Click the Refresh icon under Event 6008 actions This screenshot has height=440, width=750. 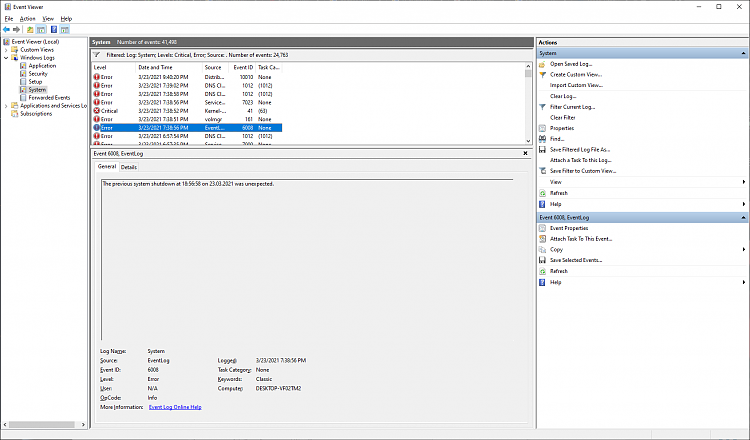[542, 271]
